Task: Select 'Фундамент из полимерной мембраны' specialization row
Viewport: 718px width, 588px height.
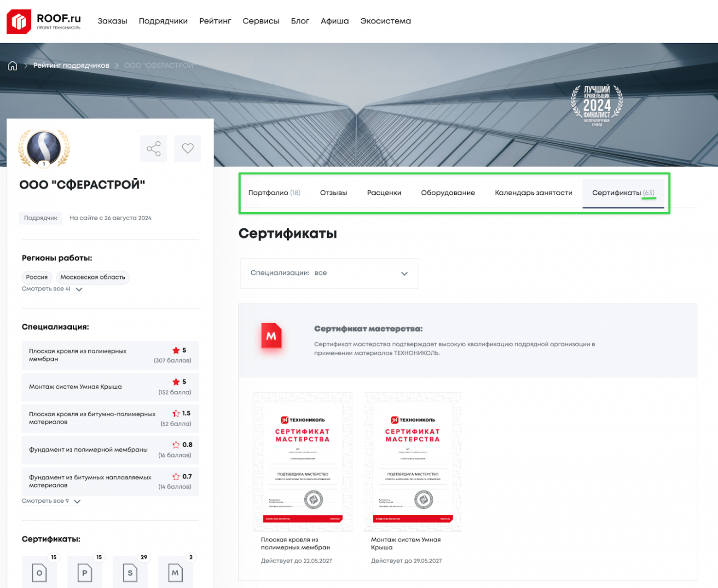Action: [110, 450]
